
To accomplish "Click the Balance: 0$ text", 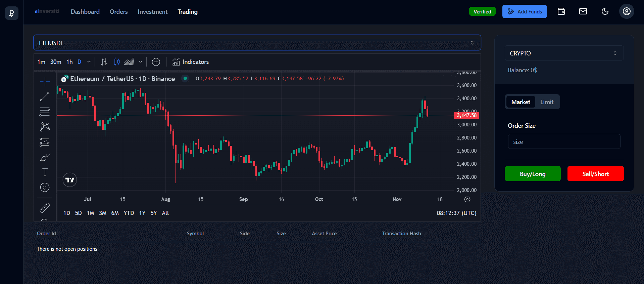I will [x=522, y=70].
